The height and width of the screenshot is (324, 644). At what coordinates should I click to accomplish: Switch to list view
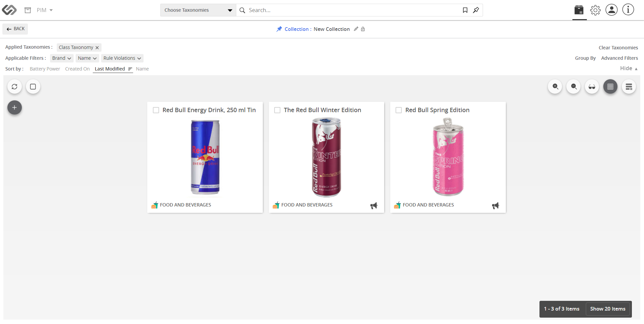point(629,87)
